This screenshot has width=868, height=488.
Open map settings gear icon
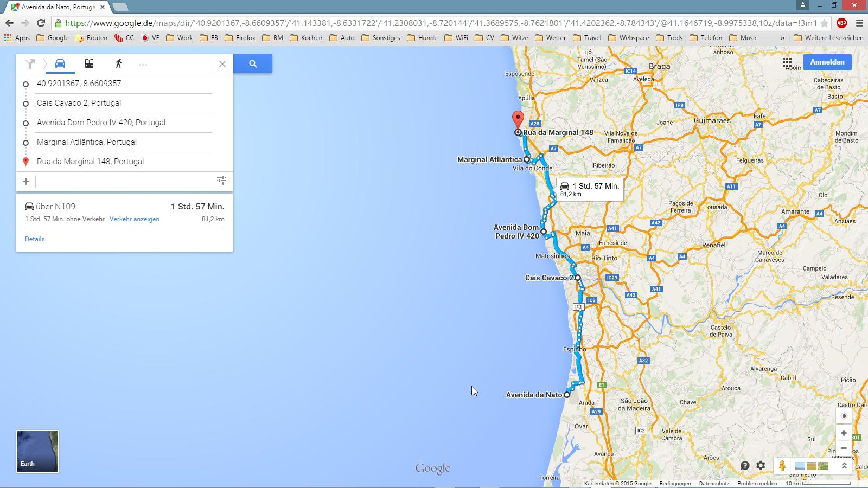tap(761, 465)
